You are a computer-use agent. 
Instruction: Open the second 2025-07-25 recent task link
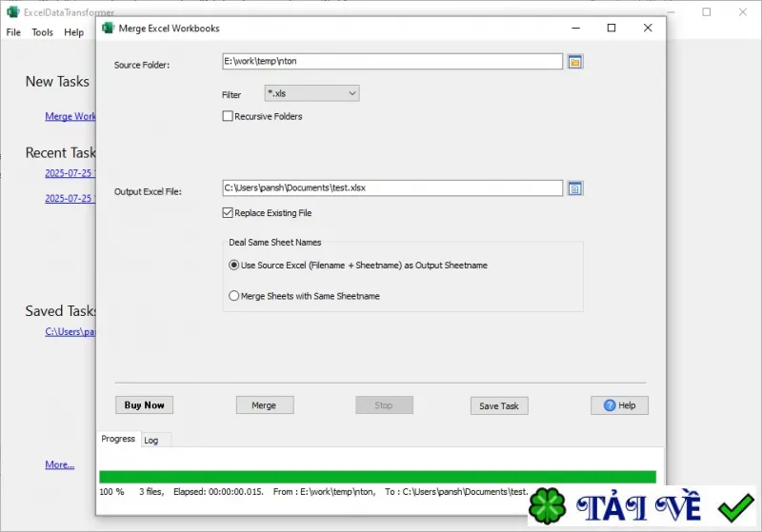(x=70, y=199)
